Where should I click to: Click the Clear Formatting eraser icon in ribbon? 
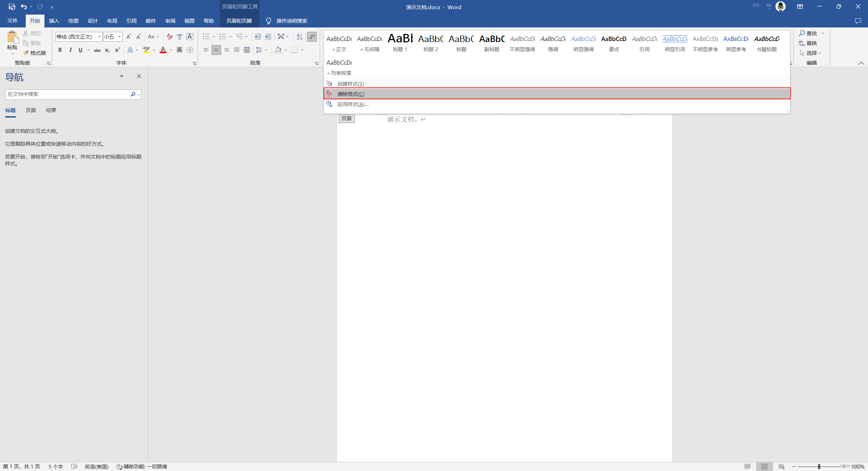click(170, 37)
